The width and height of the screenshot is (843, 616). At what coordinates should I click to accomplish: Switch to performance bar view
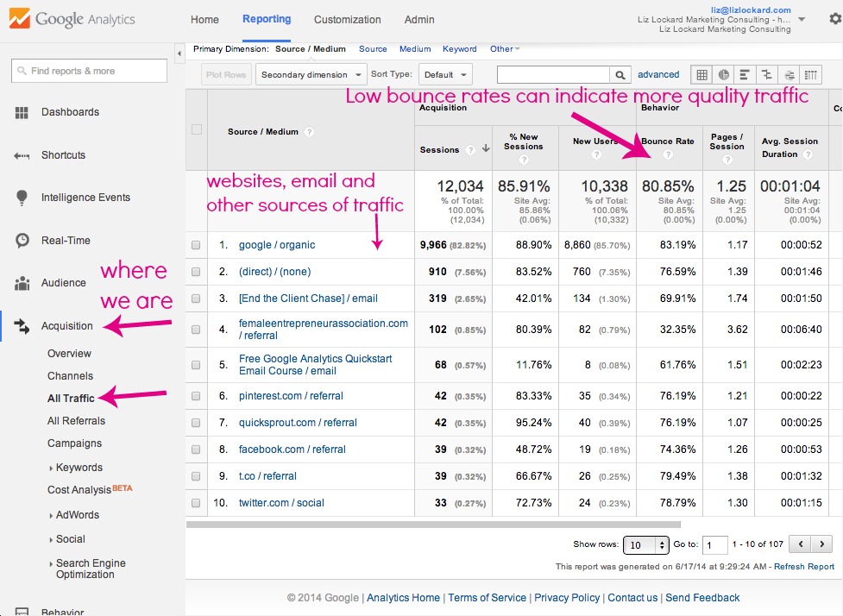coord(745,75)
